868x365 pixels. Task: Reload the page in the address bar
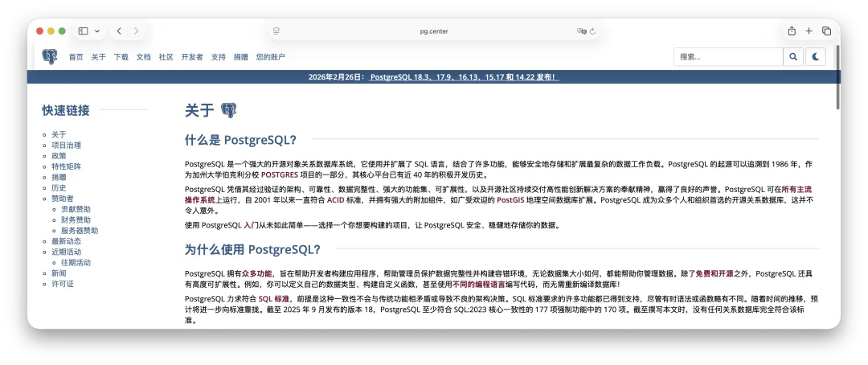[593, 31]
